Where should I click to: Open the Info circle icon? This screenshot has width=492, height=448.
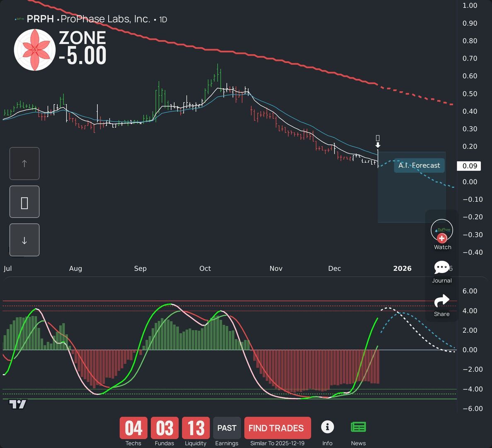click(327, 426)
